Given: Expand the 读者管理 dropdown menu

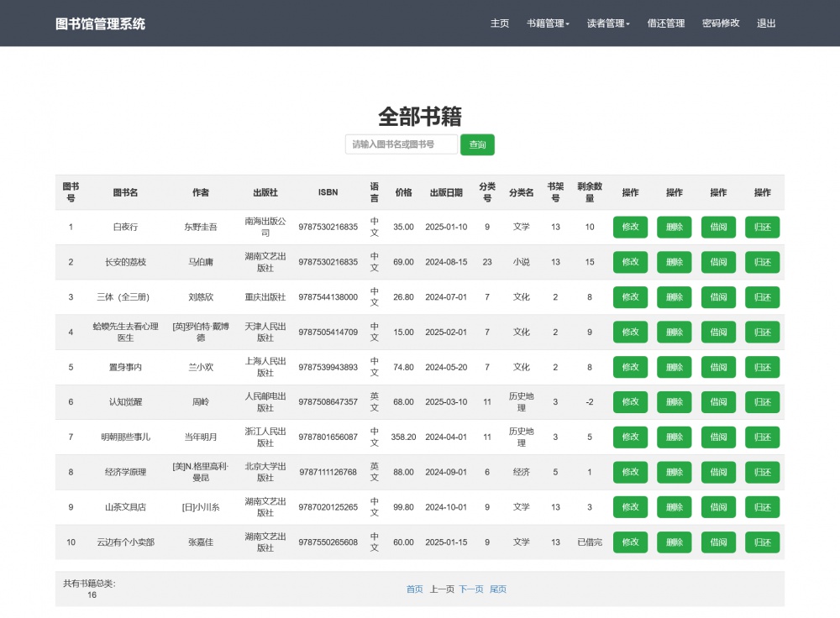Looking at the screenshot, I should [x=608, y=24].
